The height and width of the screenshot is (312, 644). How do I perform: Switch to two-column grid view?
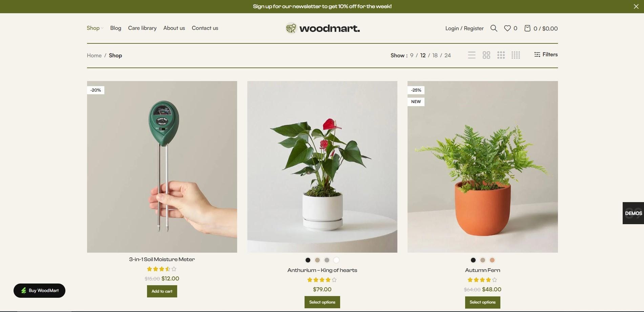(486, 55)
